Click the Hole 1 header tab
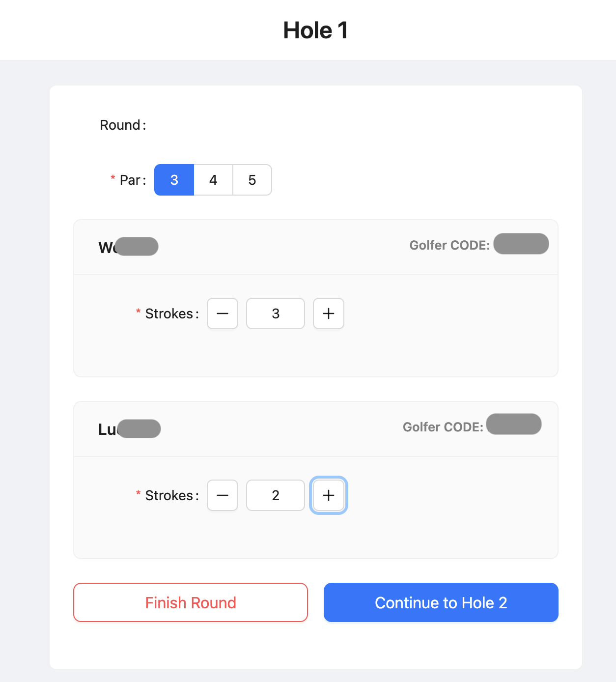616x682 pixels. (315, 30)
